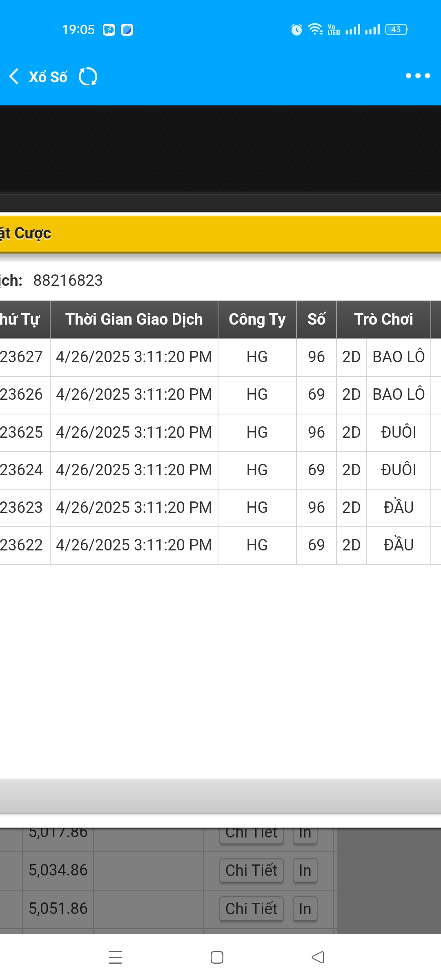Select row 23622 with ĐẦU 69
Viewport: 441px width, 980px height.
point(220,546)
